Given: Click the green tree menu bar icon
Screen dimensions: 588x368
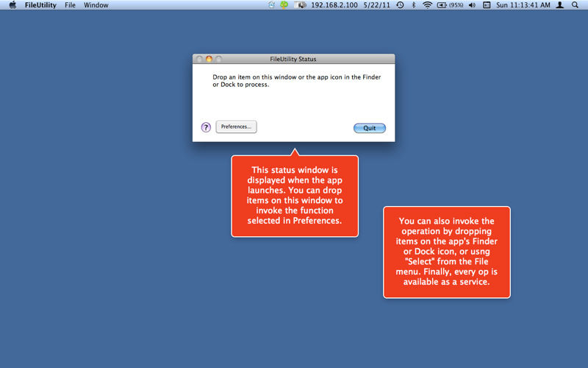Looking at the screenshot, I should [x=284, y=5].
